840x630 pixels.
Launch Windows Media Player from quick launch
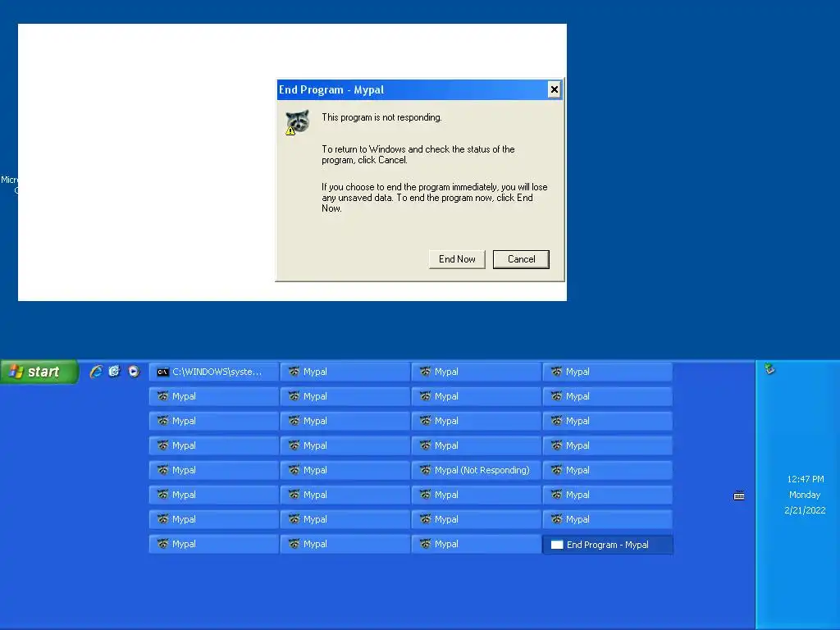134,372
